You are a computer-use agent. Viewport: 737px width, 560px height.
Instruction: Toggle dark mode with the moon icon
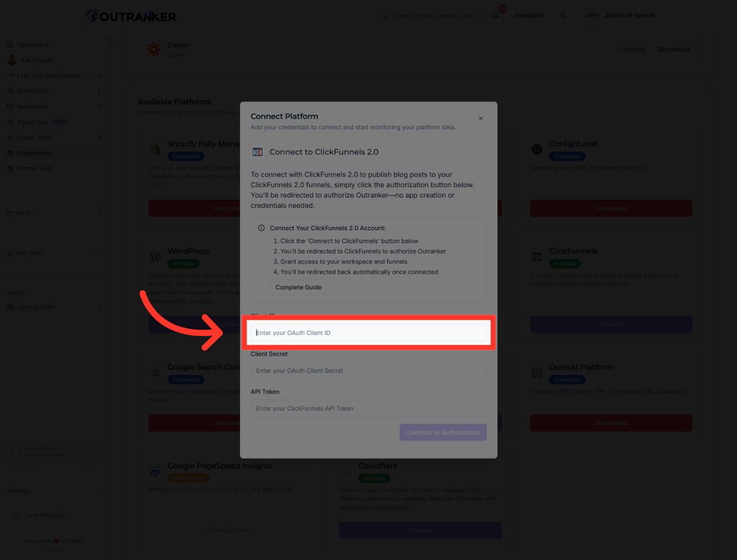tap(563, 15)
